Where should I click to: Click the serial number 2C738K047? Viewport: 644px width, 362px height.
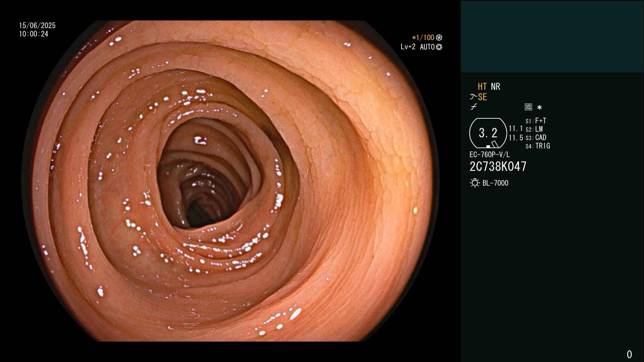[498, 166]
